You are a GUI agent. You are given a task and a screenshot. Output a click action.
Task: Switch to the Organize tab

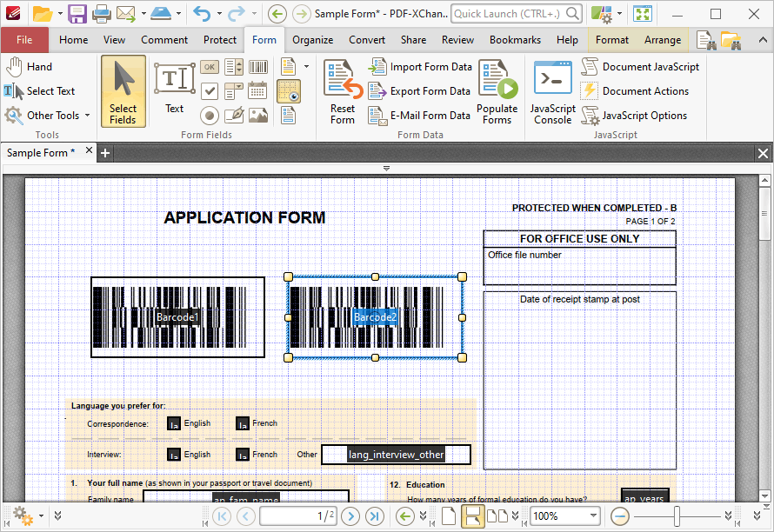pos(312,40)
